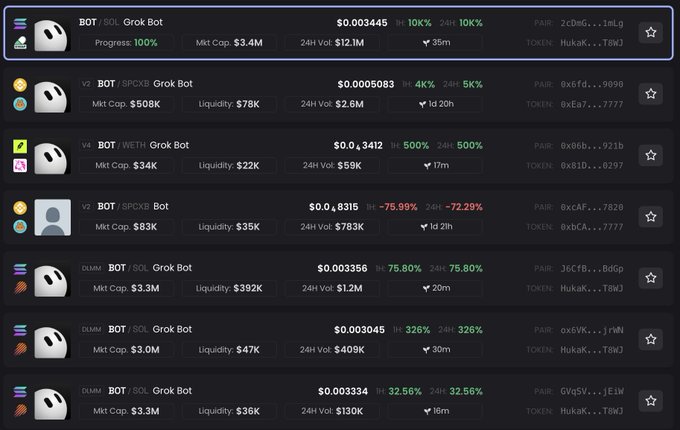
Task: Click Meteora icon in $47K liquidity row
Action: (x=20, y=349)
